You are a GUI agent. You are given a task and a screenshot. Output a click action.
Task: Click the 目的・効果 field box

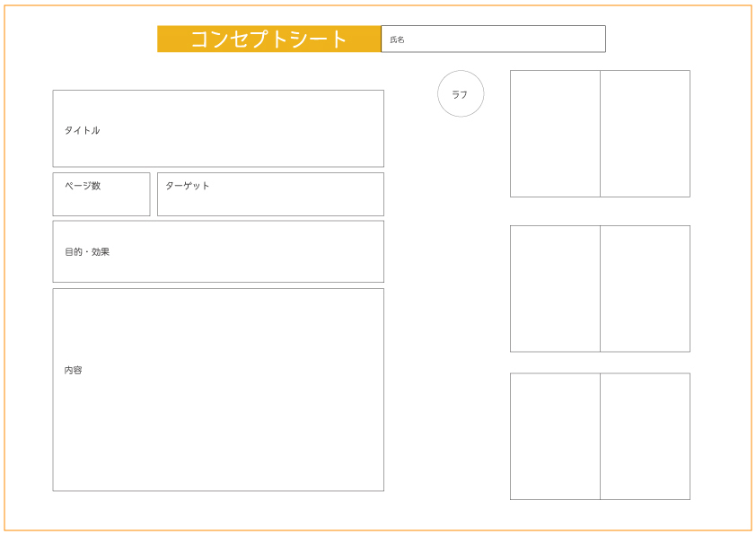click(218, 251)
